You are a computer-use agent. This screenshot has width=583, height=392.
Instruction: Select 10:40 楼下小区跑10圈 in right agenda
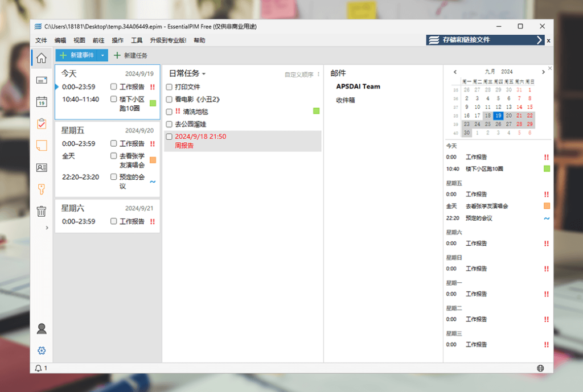[x=498, y=168]
